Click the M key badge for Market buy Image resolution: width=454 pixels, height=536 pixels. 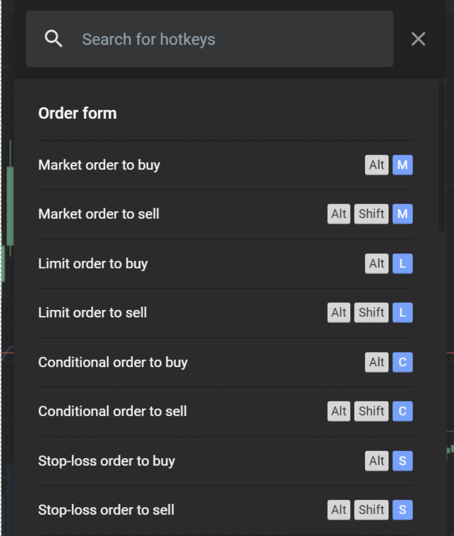(402, 165)
